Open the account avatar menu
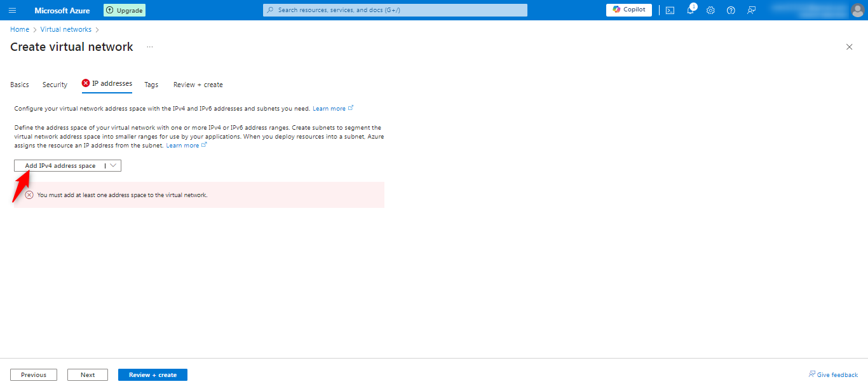Viewport: 868px width, 391px height. 857,10
